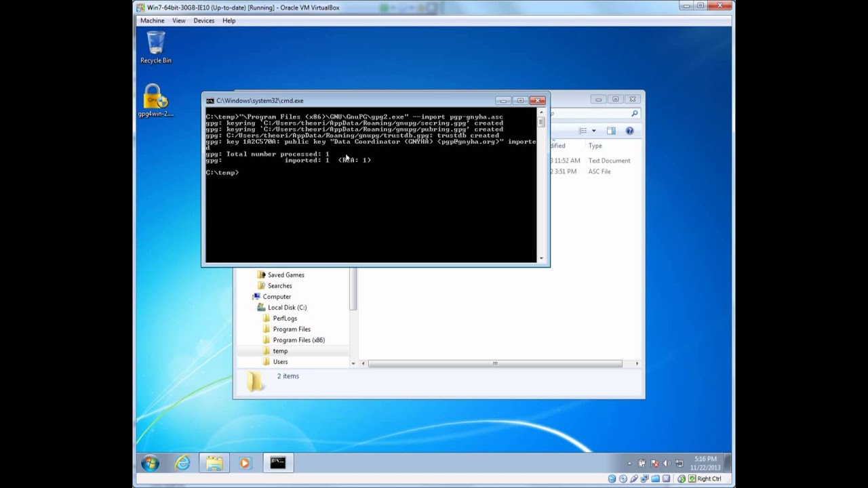Image resolution: width=868 pixels, height=488 pixels.
Task: Open the VirtualBox Machine menu
Action: click(152, 20)
